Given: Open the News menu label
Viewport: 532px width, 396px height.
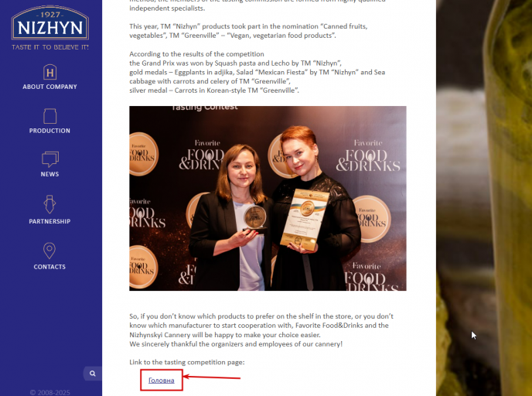Looking at the screenshot, I should click(x=49, y=174).
